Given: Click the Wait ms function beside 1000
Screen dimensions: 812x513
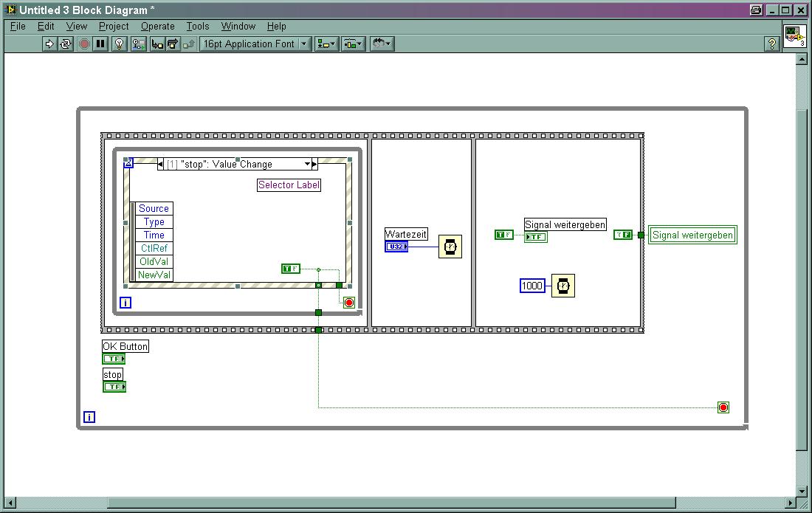Looking at the screenshot, I should coord(563,286).
